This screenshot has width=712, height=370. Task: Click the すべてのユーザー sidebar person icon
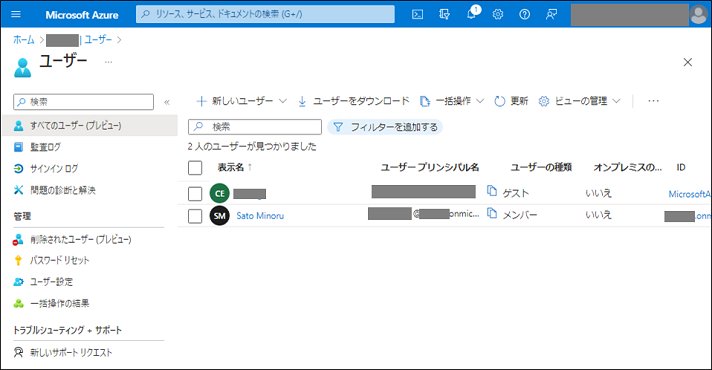(18, 125)
